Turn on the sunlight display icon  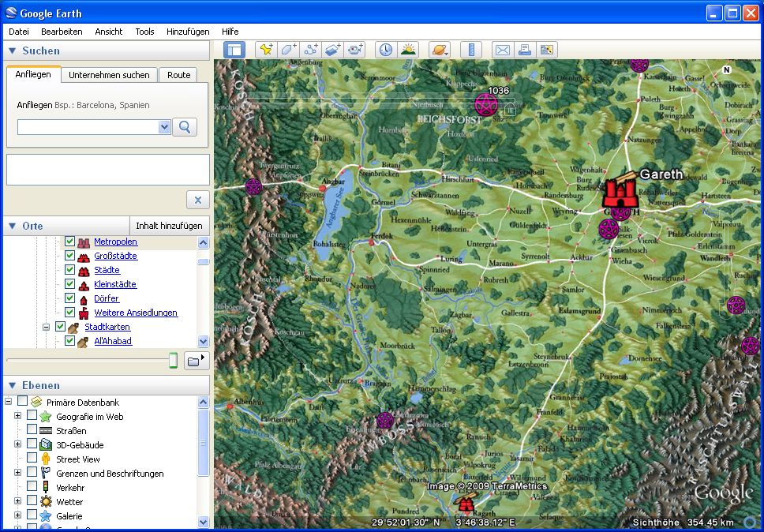408,50
